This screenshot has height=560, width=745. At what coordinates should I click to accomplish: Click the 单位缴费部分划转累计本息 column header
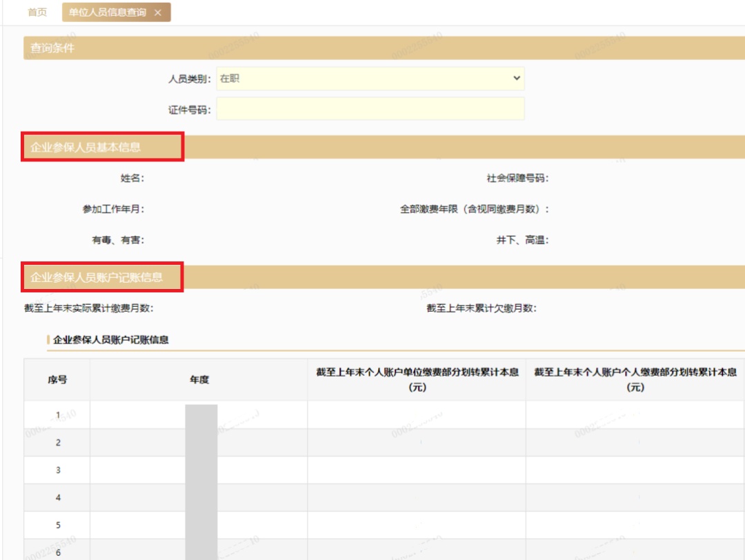tap(417, 379)
